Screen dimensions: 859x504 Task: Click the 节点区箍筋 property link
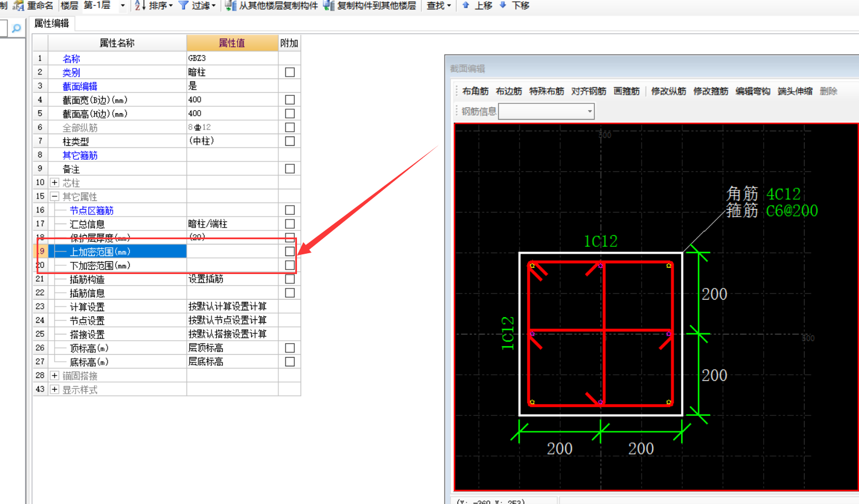click(91, 211)
